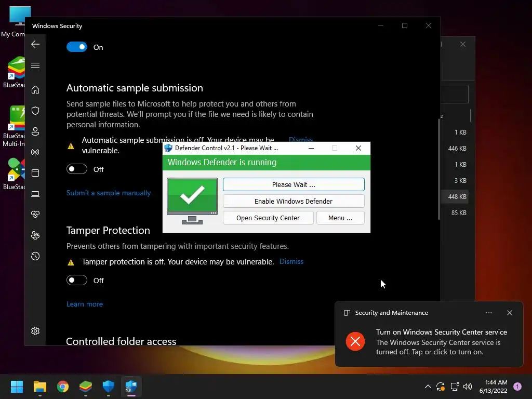Select the 448 KB file row
This screenshot has height=399, width=532.
(x=455, y=196)
